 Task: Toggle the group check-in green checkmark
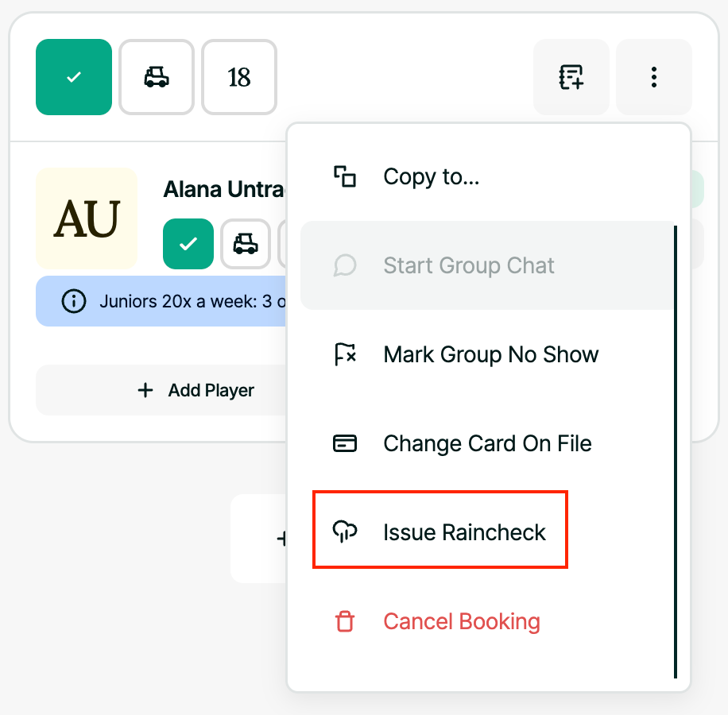[74, 77]
